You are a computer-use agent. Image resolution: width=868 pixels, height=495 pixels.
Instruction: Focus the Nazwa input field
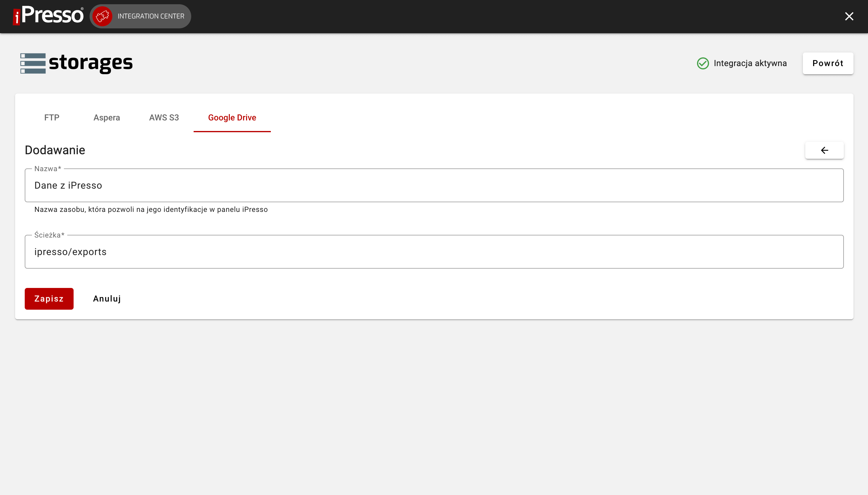pyautogui.click(x=434, y=185)
